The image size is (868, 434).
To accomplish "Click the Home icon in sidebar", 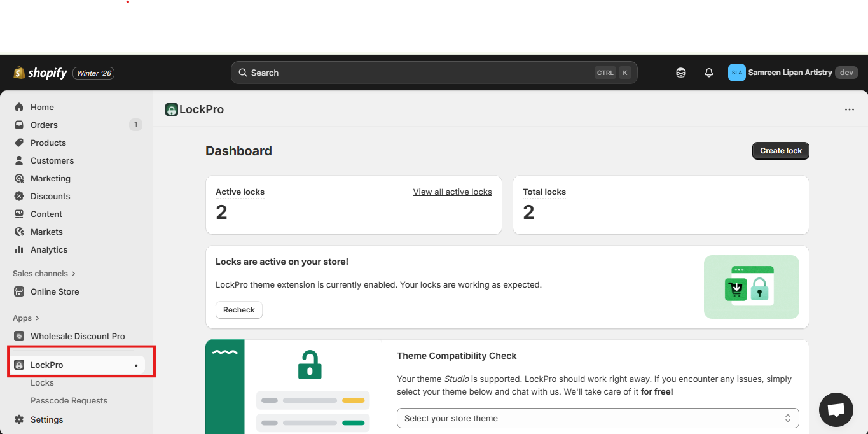I will click(x=19, y=107).
